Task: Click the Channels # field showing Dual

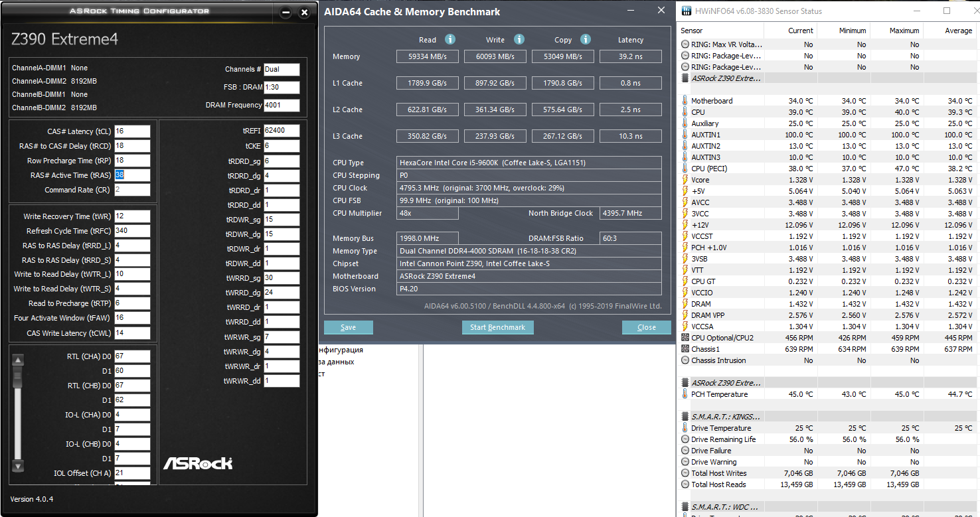Action: tap(282, 69)
